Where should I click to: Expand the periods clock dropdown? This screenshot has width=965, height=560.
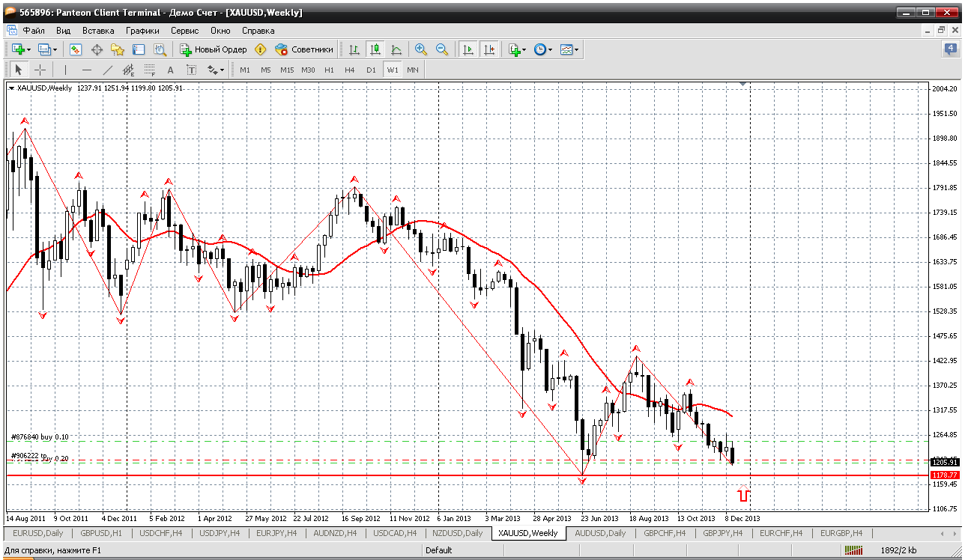tap(542, 49)
